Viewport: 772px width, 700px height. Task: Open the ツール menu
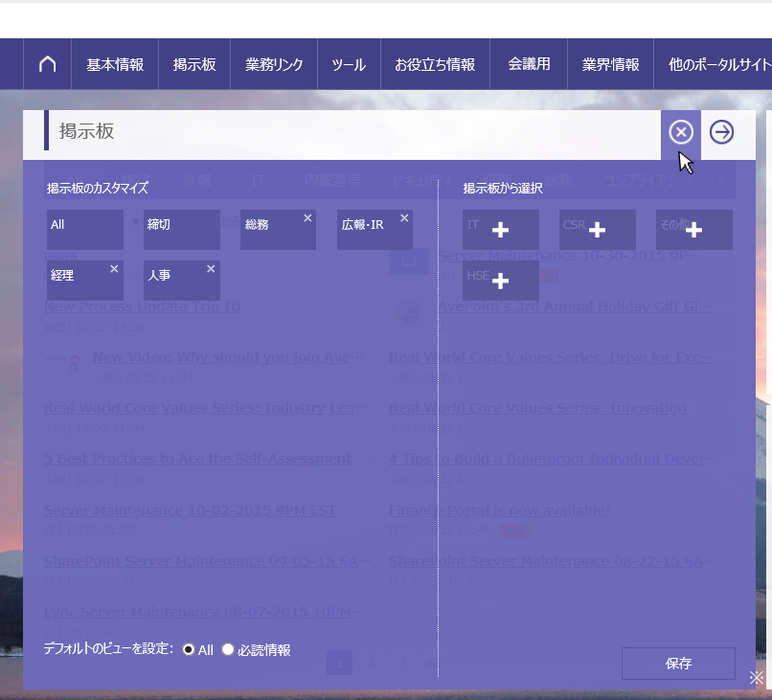pyautogui.click(x=349, y=64)
